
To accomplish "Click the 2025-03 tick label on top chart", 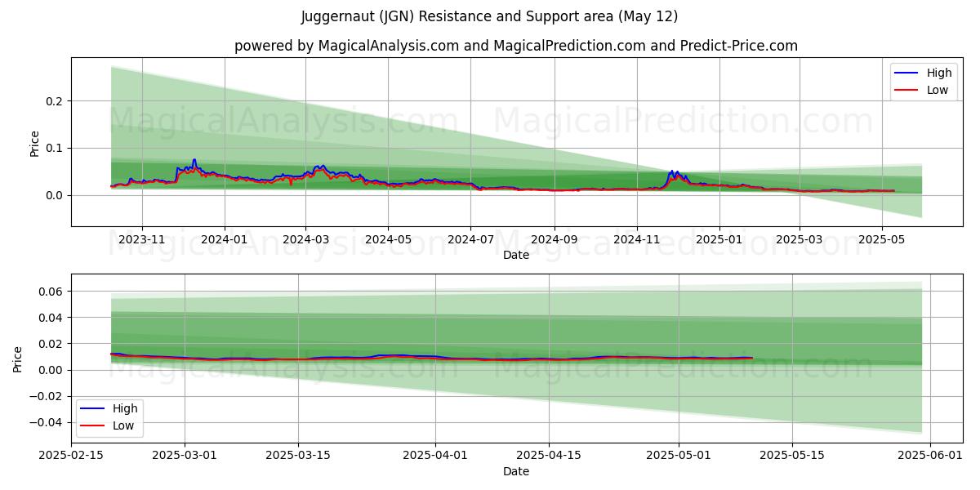I will [x=799, y=239].
